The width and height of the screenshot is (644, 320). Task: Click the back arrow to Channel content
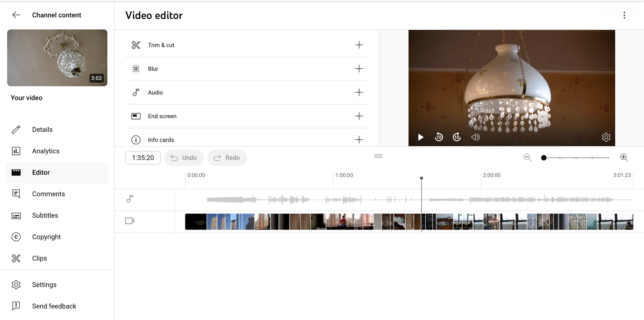pyautogui.click(x=16, y=15)
